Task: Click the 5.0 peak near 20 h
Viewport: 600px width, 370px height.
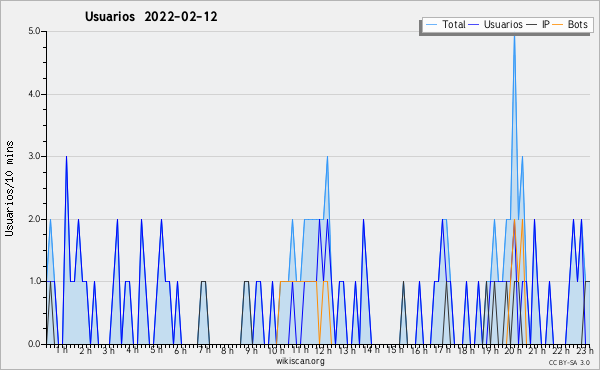Action: pyautogui.click(x=514, y=36)
